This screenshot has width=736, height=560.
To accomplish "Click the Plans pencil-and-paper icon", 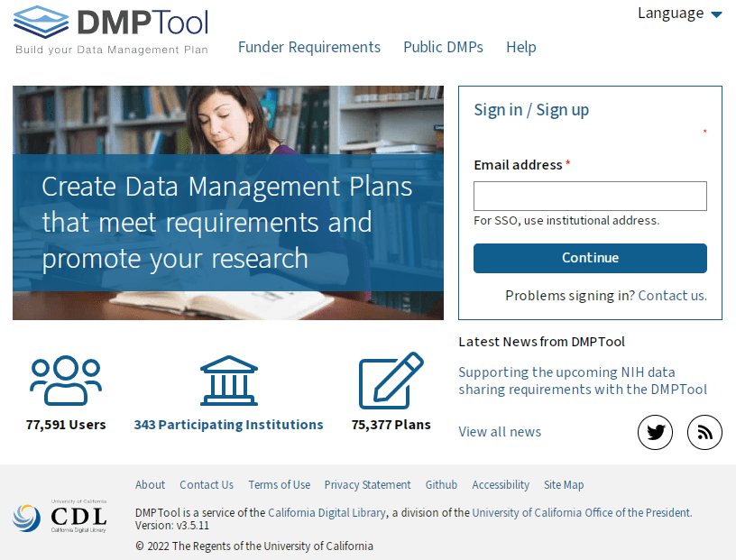I will pos(391,381).
